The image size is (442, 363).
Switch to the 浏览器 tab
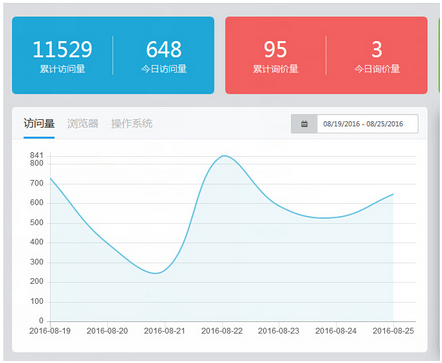[83, 124]
